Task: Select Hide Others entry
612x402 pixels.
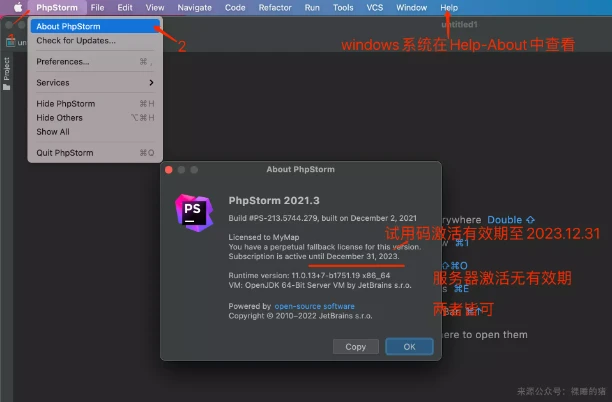Action: coord(95,118)
